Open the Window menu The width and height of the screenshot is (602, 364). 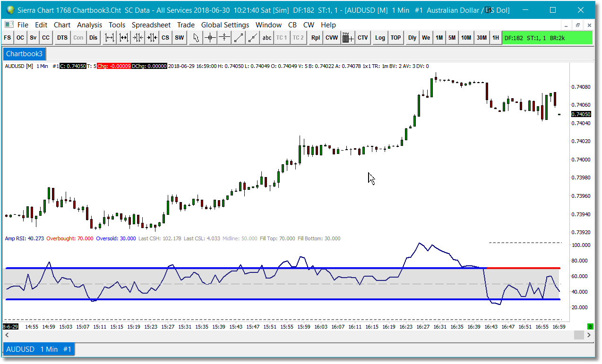(267, 25)
